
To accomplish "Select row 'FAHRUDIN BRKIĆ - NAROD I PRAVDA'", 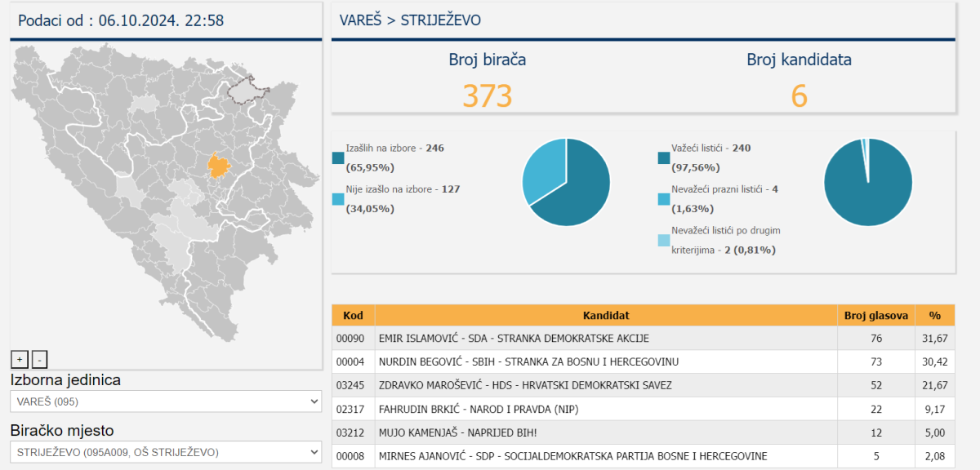I will tap(643, 409).
